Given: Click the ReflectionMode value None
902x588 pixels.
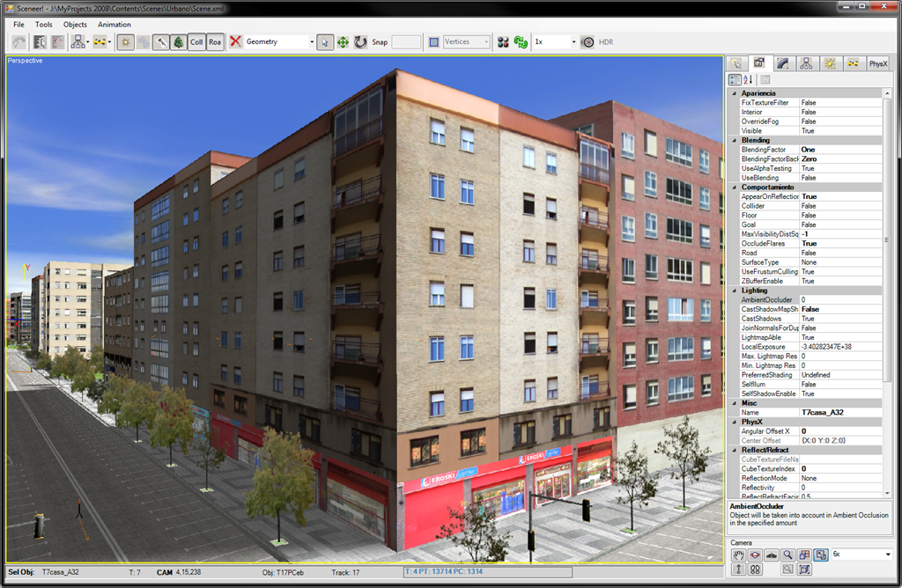Looking at the screenshot, I should pos(841,478).
